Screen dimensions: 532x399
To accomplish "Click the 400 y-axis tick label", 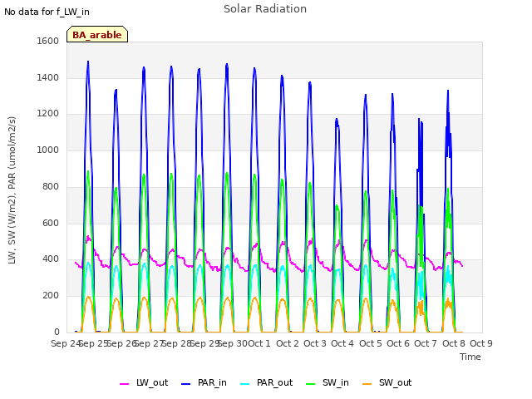I will tap(51, 259).
